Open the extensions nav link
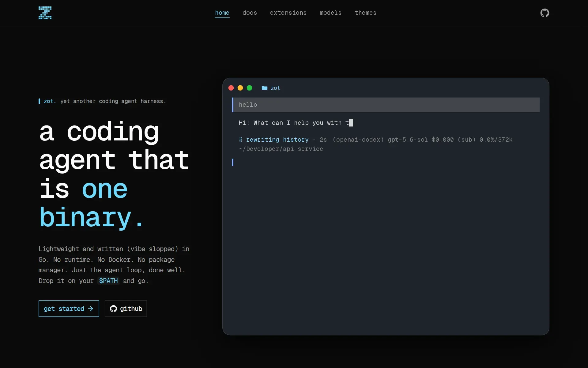588x368 pixels. [288, 13]
